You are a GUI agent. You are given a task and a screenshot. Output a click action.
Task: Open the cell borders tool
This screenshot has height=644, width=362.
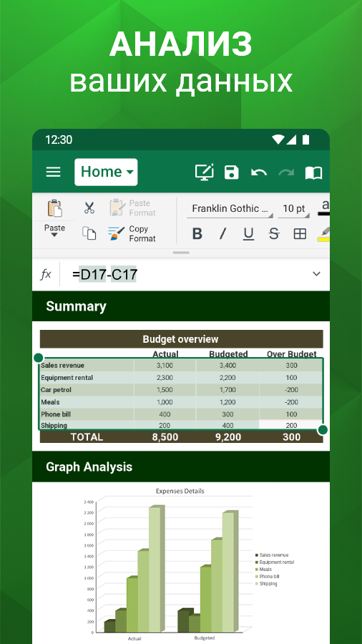pyautogui.click(x=300, y=234)
